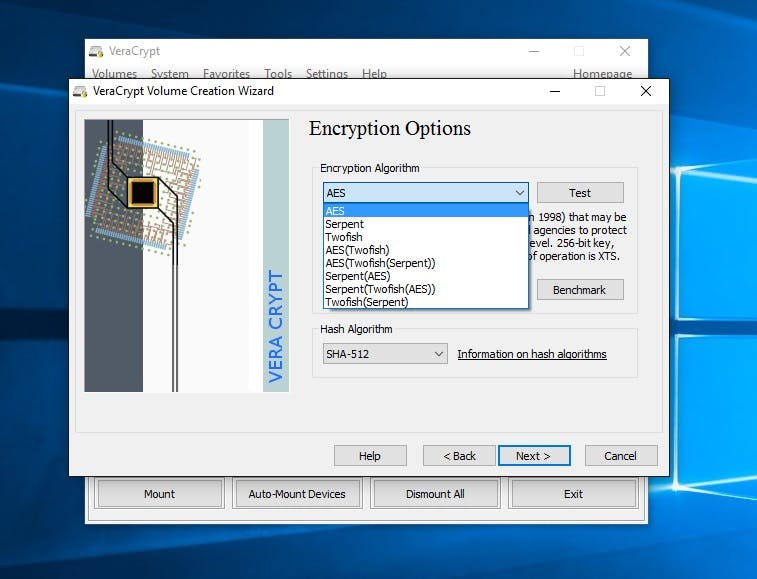
Task: Click Dismount All in main window
Action: (x=435, y=494)
